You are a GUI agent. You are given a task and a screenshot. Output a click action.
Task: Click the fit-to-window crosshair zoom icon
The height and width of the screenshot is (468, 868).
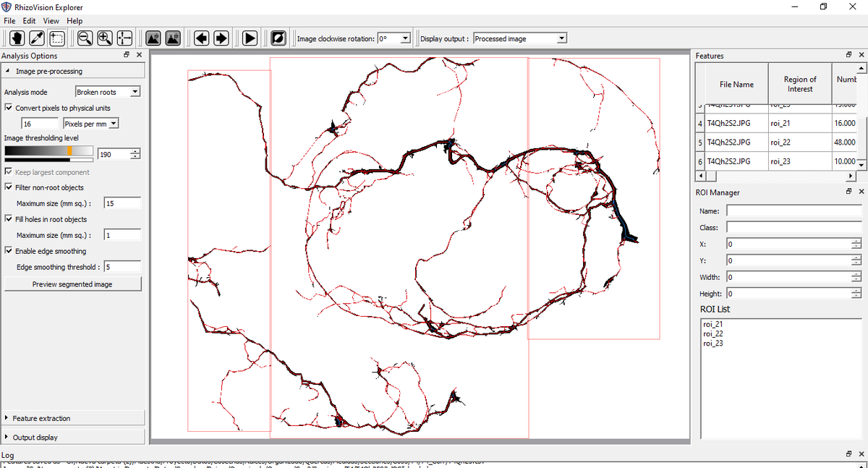[124, 38]
